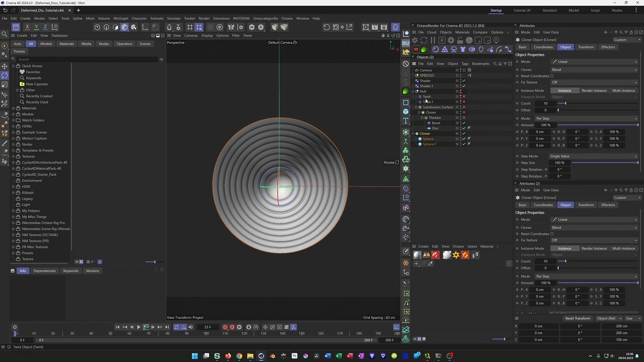The height and width of the screenshot is (362, 644).
Task: Add a Cube primitive from side palette
Action: click(x=406, y=112)
